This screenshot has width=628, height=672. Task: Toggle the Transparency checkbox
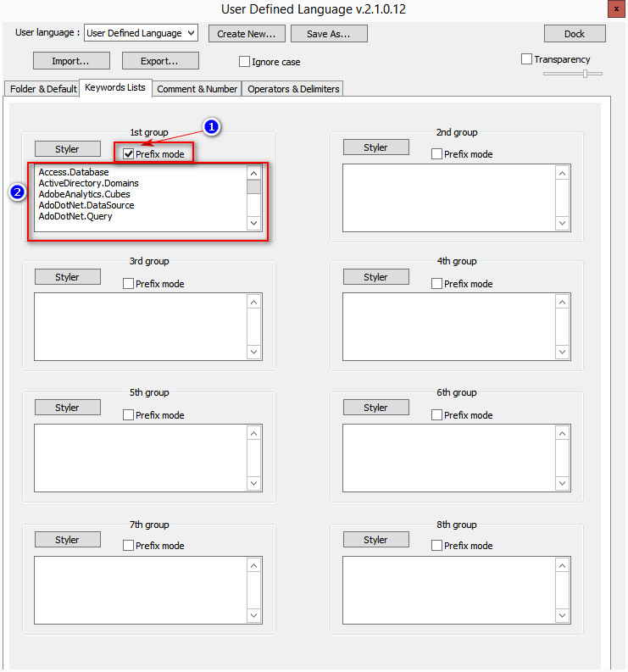pos(526,59)
